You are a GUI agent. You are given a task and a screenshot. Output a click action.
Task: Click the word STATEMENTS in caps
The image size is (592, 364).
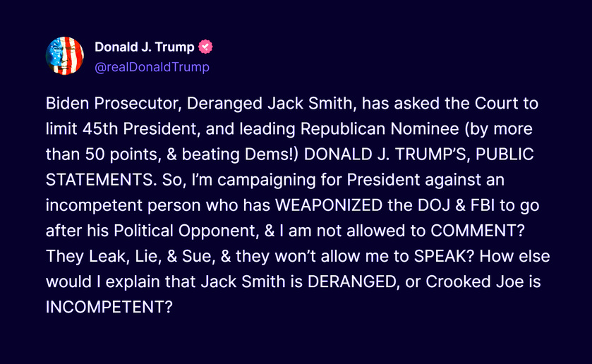[99, 180]
